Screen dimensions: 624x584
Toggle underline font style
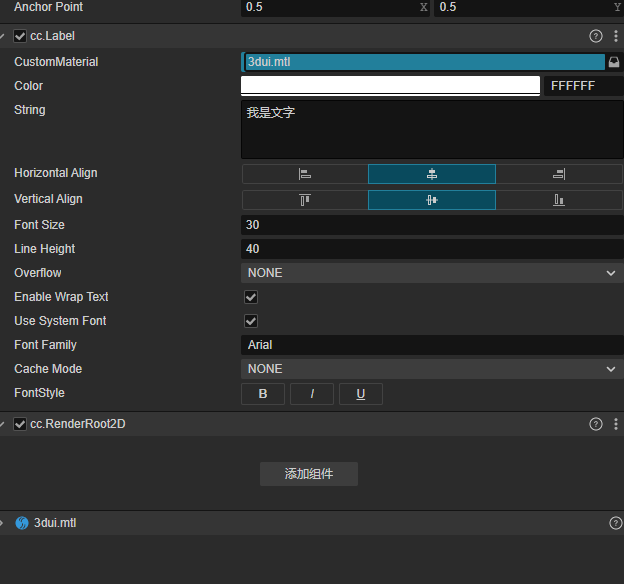point(361,394)
